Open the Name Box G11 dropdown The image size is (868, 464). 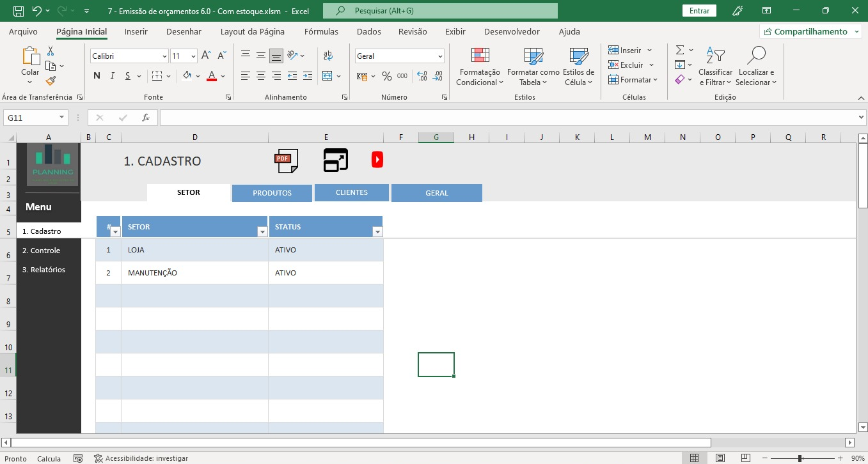(x=62, y=118)
